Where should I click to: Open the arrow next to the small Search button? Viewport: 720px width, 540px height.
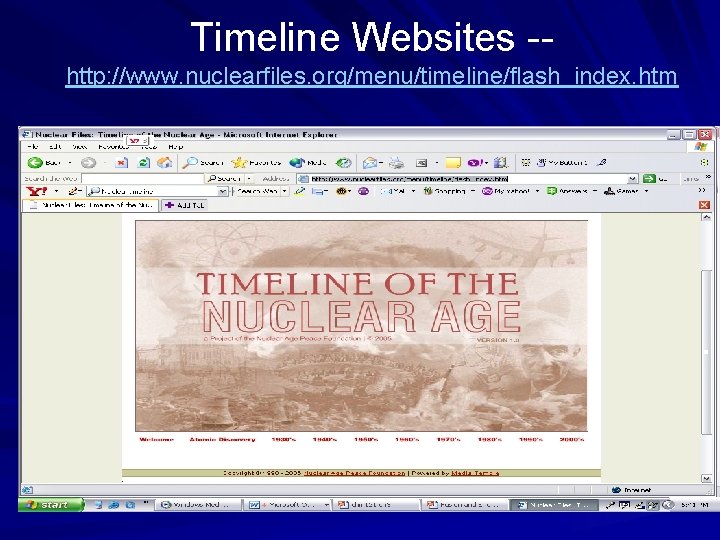(249, 179)
